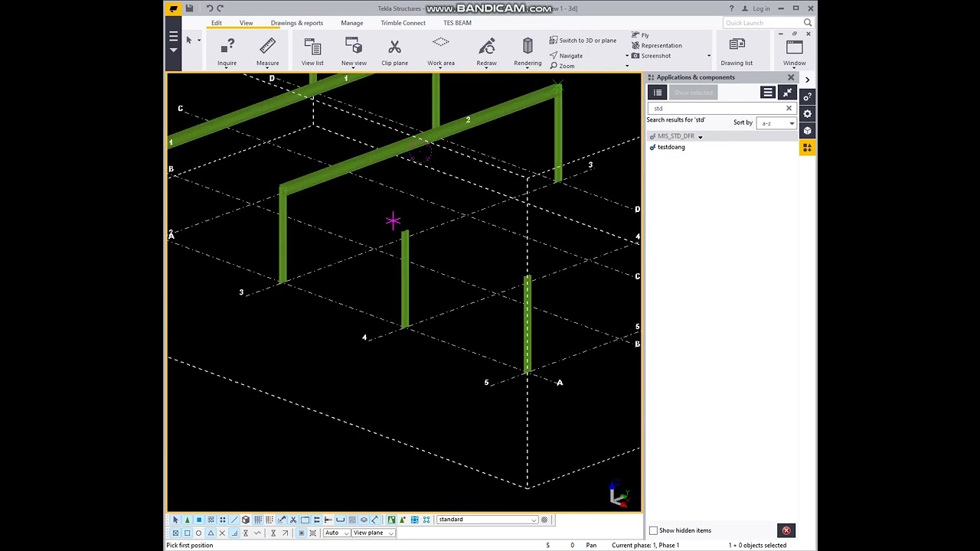Open the Auto snap depth dropdown
The image size is (980, 551).
coord(337,533)
